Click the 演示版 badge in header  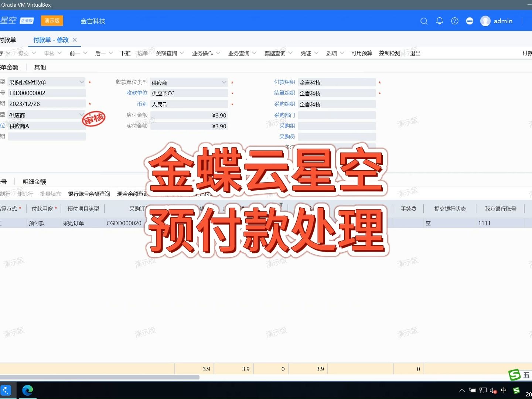tap(52, 21)
